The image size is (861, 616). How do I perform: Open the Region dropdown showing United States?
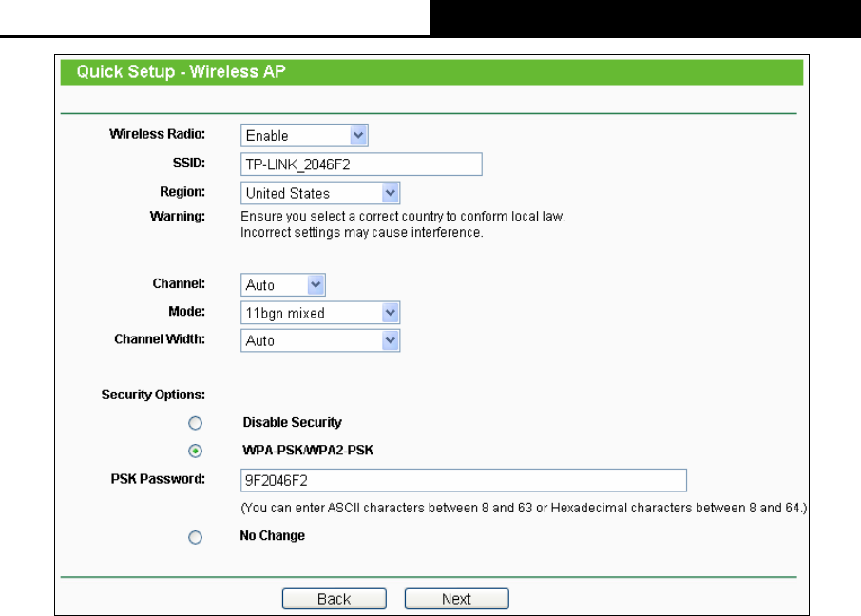[320, 193]
